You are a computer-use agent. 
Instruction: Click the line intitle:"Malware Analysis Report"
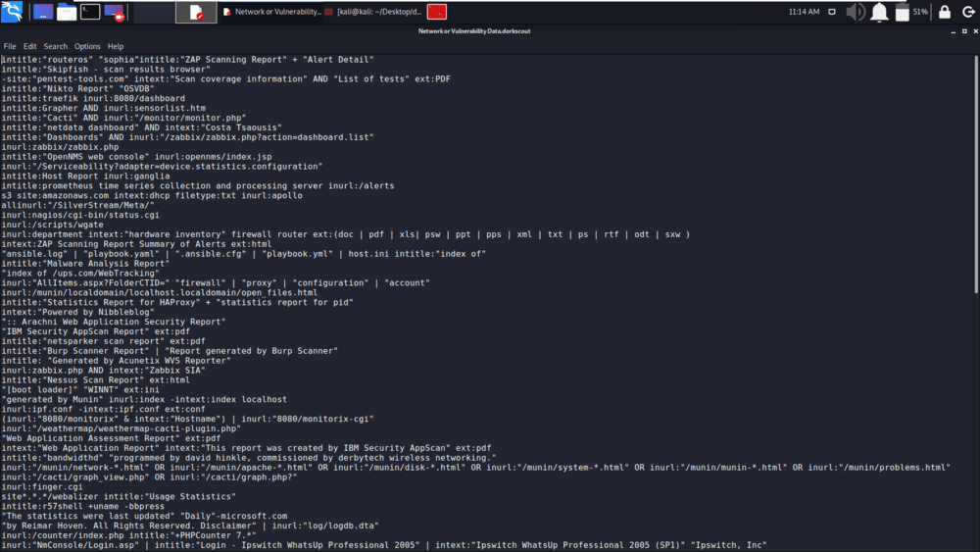(85, 263)
